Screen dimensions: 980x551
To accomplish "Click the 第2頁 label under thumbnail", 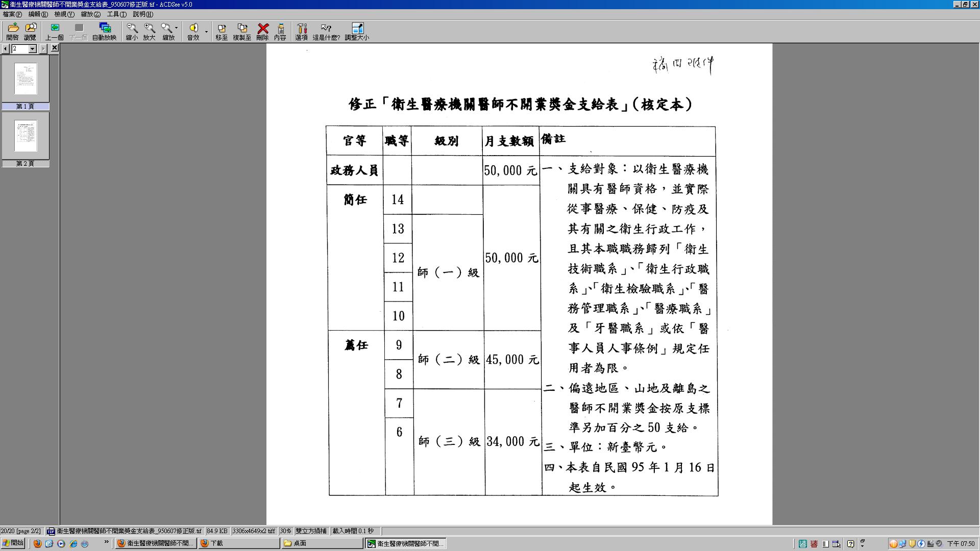I will [26, 163].
